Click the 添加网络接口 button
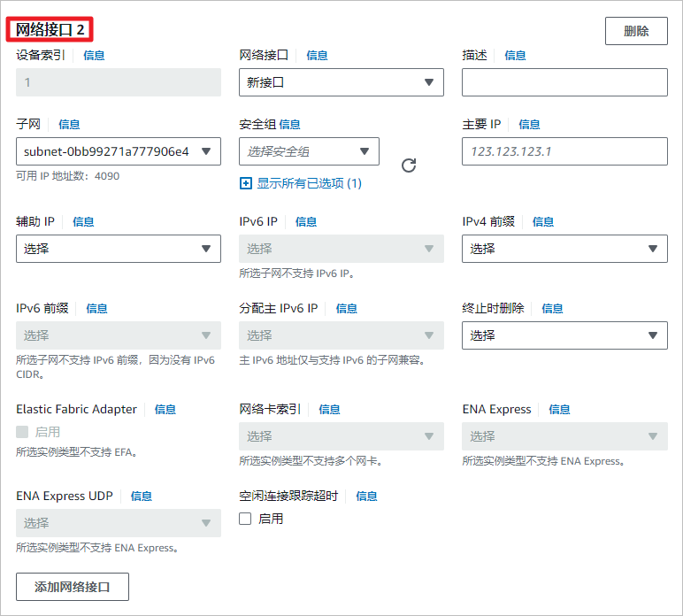The width and height of the screenshot is (683, 616). (x=73, y=587)
